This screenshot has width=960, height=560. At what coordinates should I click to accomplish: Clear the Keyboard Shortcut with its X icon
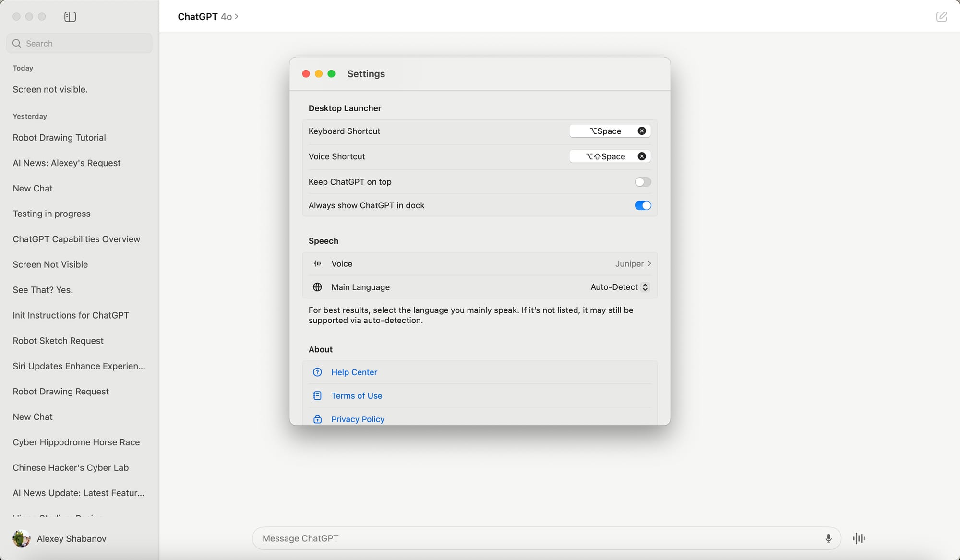642,131
